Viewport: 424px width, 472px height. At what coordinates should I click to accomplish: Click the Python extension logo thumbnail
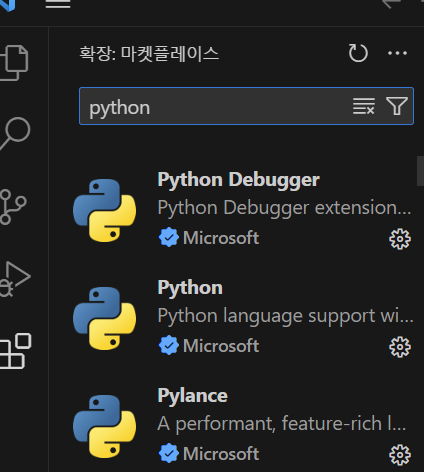[105, 318]
